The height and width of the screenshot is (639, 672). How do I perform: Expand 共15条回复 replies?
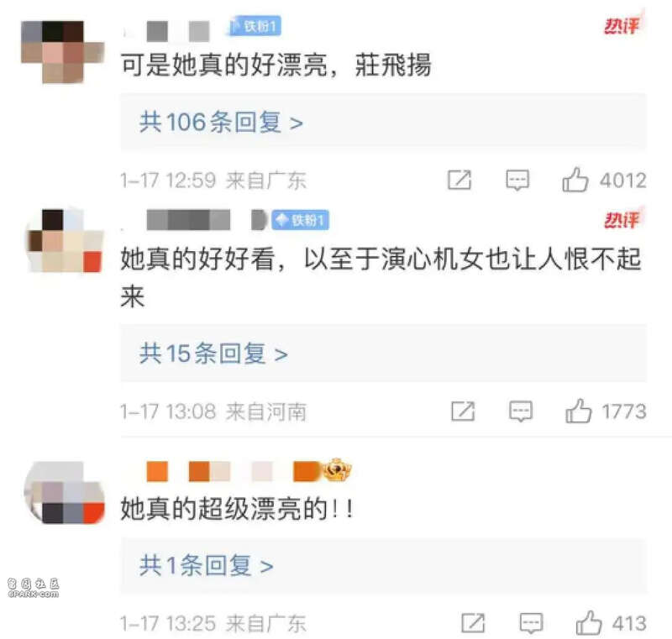coord(213,354)
